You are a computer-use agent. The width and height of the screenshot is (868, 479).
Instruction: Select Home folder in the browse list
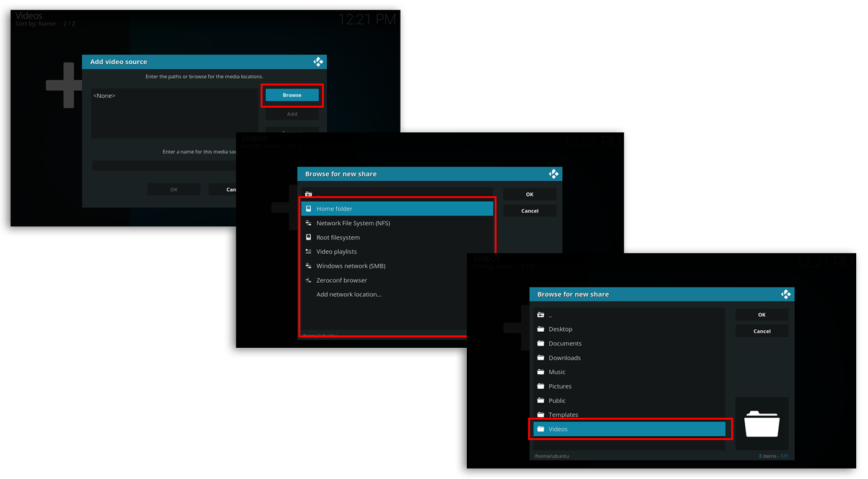[397, 209]
